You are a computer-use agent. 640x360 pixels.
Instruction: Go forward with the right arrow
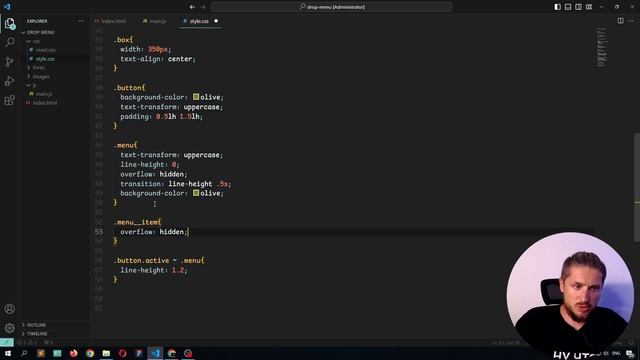coord(203,7)
